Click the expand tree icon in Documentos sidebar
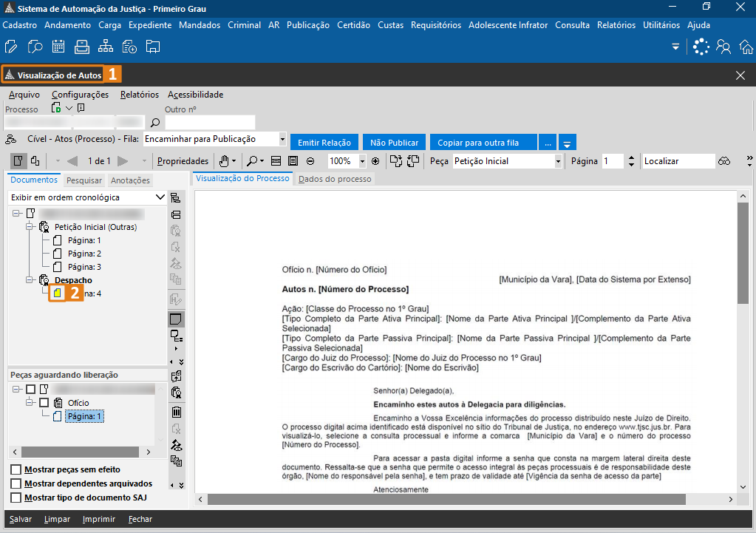756x533 pixels. point(175,198)
